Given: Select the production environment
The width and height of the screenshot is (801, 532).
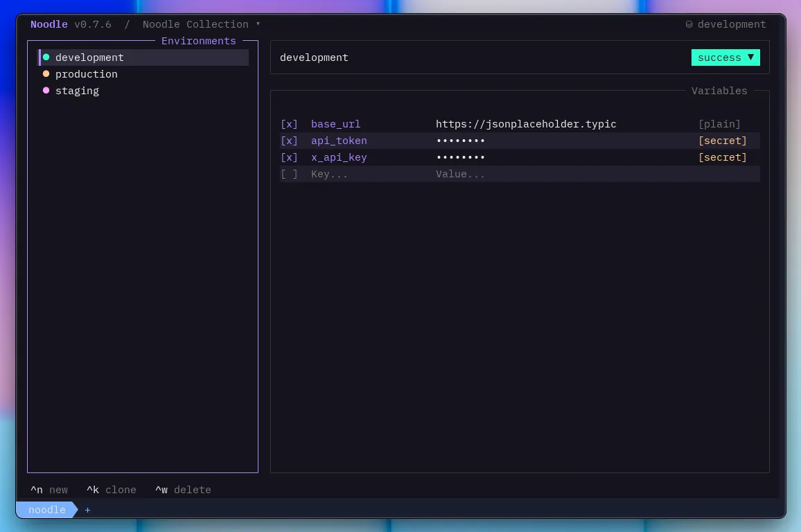Looking at the screenshot, I should tap(143, 74).
